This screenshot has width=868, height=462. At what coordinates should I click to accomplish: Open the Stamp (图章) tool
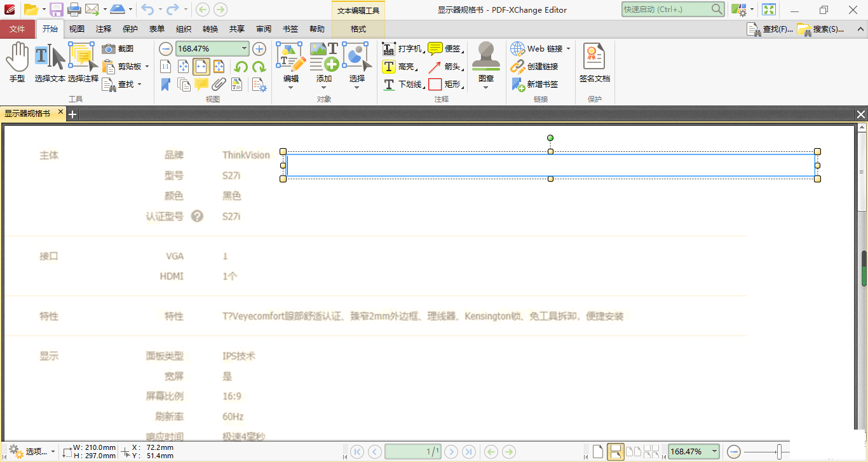[x=486, y=65]
